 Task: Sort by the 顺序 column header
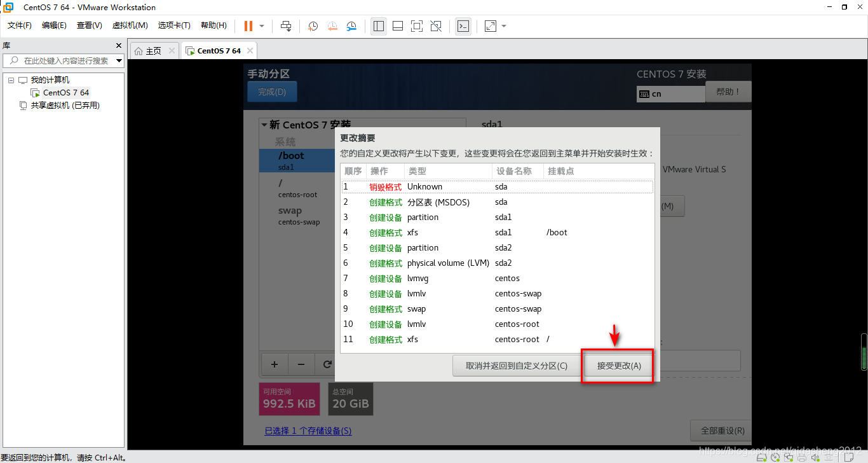353,171
